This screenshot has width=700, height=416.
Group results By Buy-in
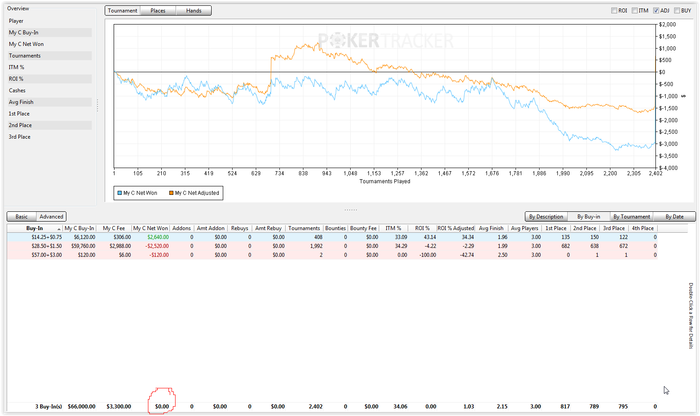pos(588,216)
